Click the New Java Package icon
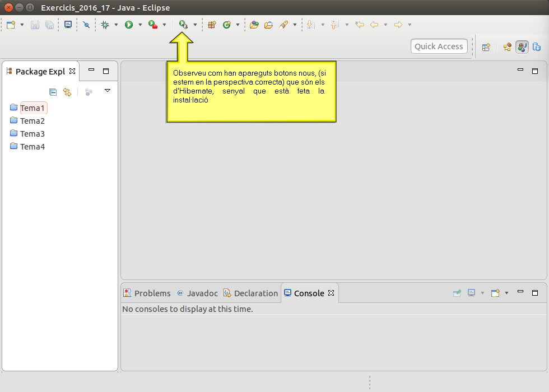This screenshot has width=549, height=392. 212,25
